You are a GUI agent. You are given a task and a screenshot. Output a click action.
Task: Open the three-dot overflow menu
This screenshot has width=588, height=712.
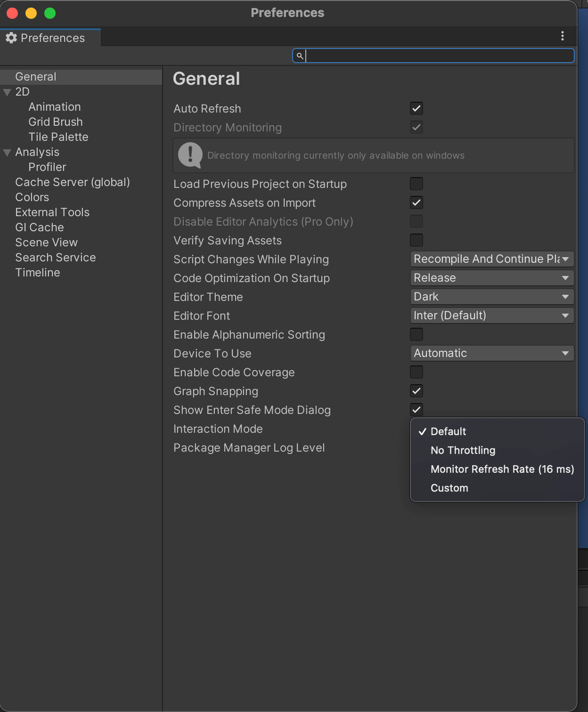click(x=562, y=35)
